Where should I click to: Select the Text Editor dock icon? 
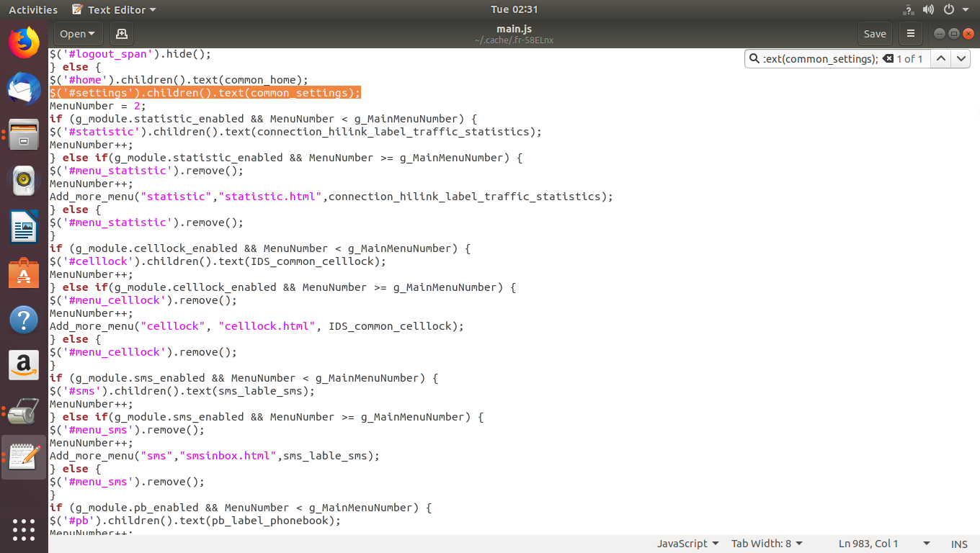tap(24, 457)
